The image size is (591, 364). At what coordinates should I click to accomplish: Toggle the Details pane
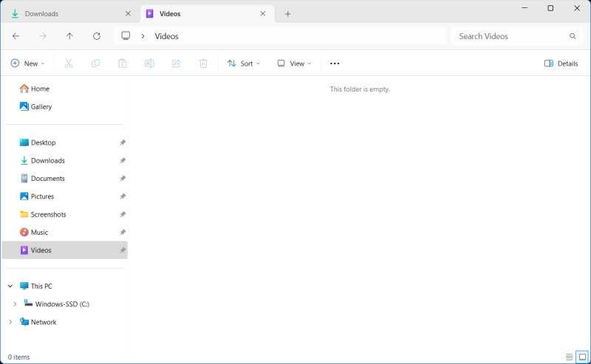(561, 63)
